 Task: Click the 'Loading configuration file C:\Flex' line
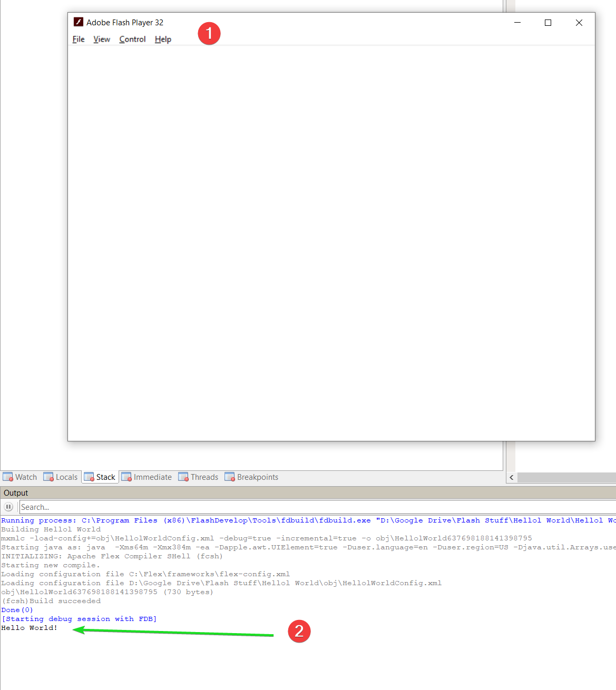[x=145, y=574]
